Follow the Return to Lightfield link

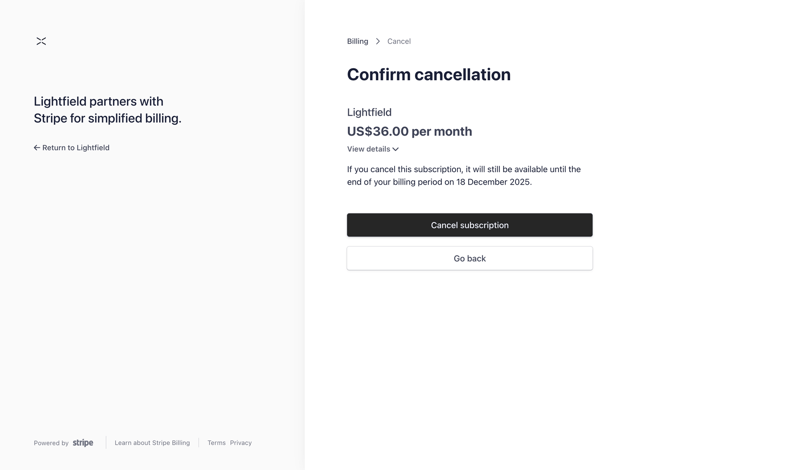coord(76,148)
